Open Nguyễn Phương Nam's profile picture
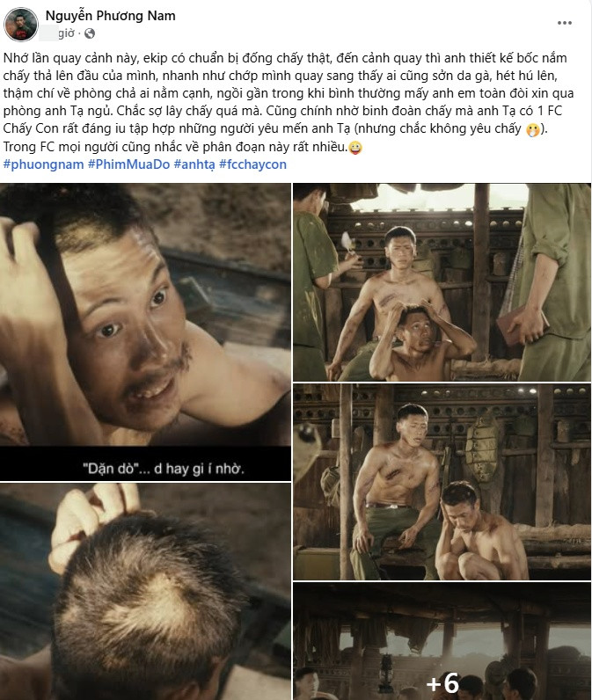The width and height of the screenshot is (592, 700). [20, 24]
